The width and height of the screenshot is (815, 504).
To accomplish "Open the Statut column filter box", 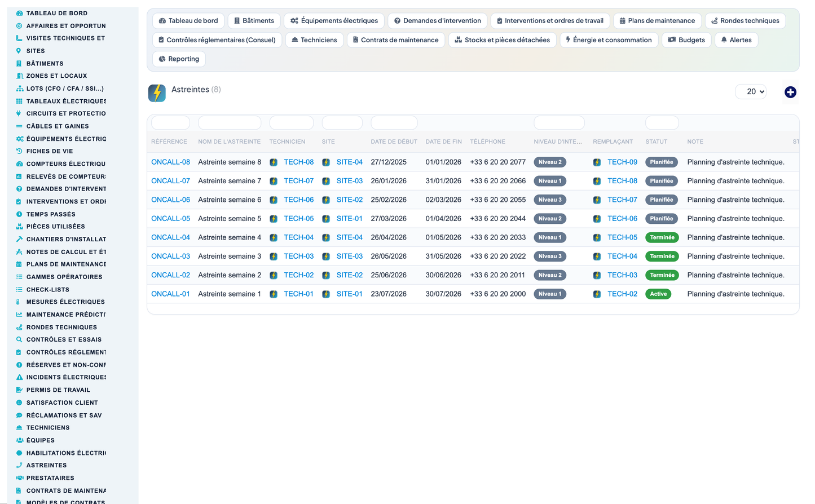I will tap(662, 122).
